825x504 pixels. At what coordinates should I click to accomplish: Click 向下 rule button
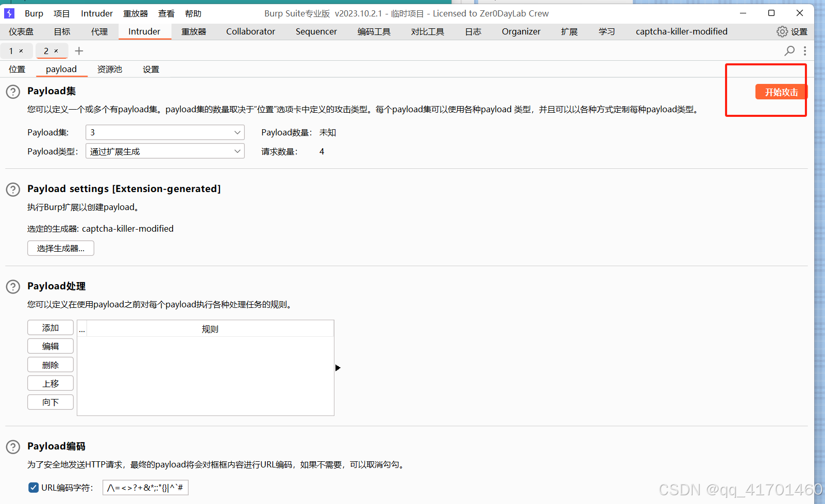50,402
